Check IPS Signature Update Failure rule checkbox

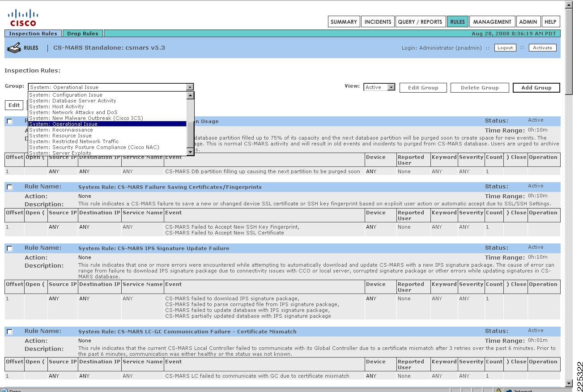(x=9, y=248)
